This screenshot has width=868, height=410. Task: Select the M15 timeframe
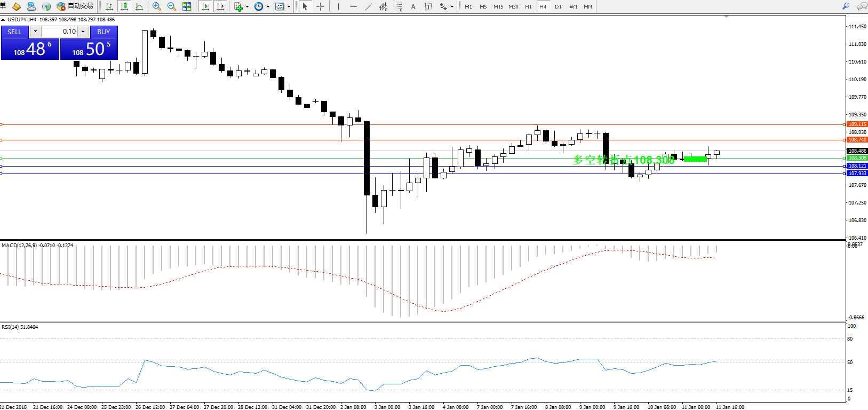click(498, 6)
